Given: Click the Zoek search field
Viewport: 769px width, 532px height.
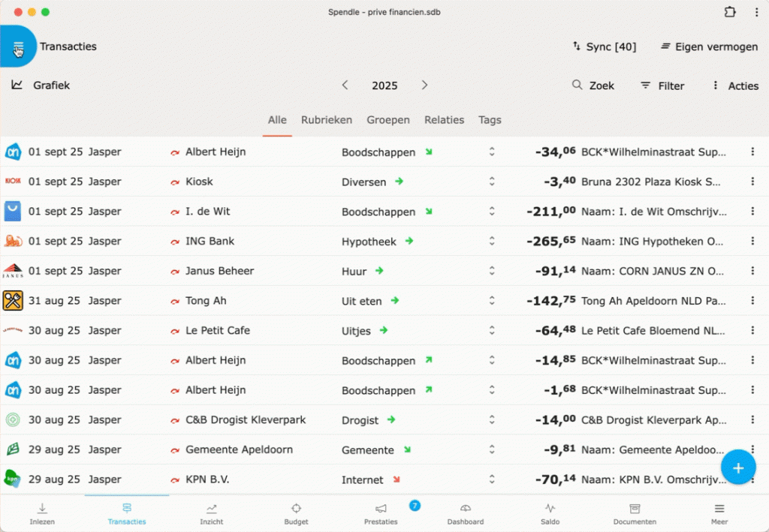Looking at the screenshot, I should 593,86.
